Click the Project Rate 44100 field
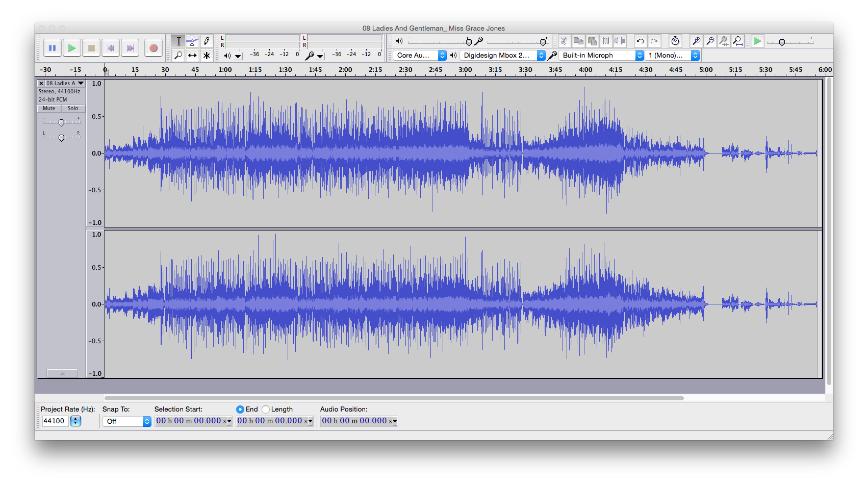Viewport: 868px width, 487px height. coord(55,421)
